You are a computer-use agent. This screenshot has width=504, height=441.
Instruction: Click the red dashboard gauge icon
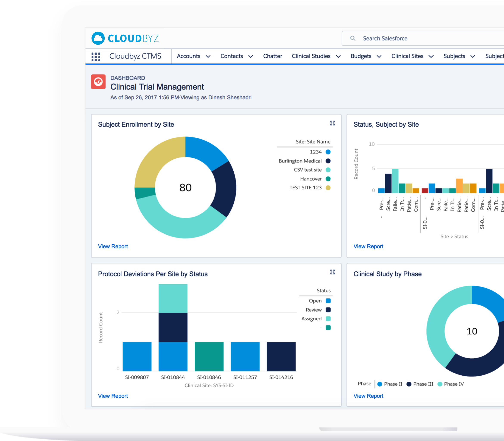tap(98, 82)
